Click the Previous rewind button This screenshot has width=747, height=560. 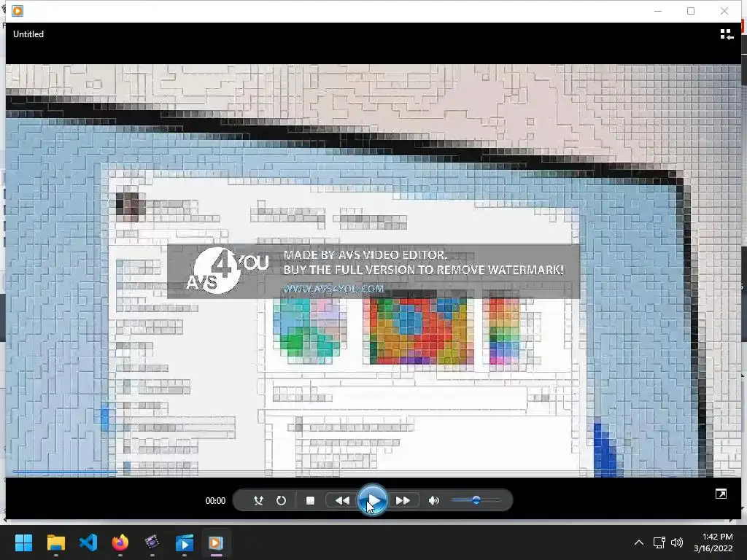pyautogui.click(x=342, y=500)
